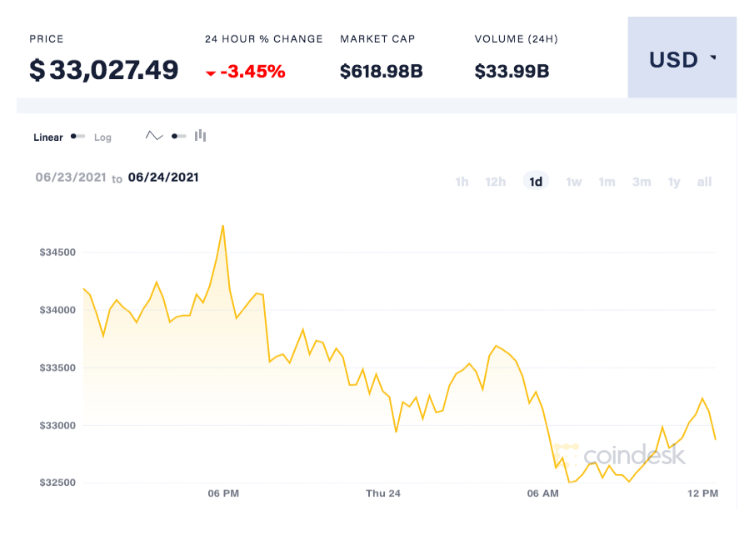Viewport: 754px width, 560px height.
Task: Click the CoinDesk watermark logo
Action: (622, 455)
